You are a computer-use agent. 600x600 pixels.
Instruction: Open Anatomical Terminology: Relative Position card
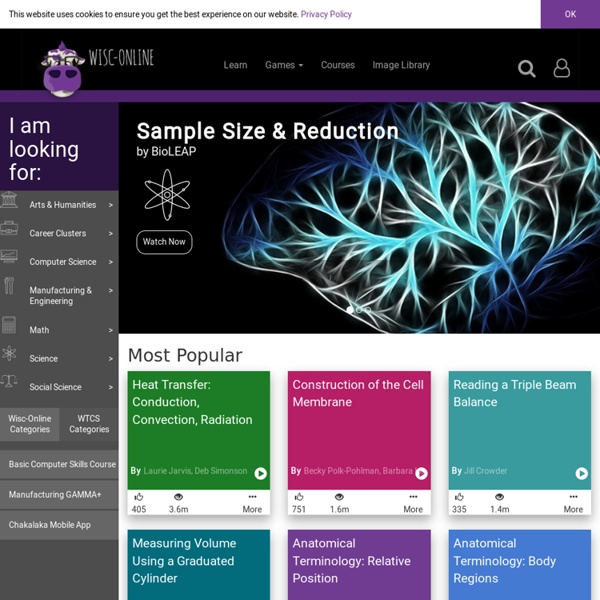tap(359, 564)
